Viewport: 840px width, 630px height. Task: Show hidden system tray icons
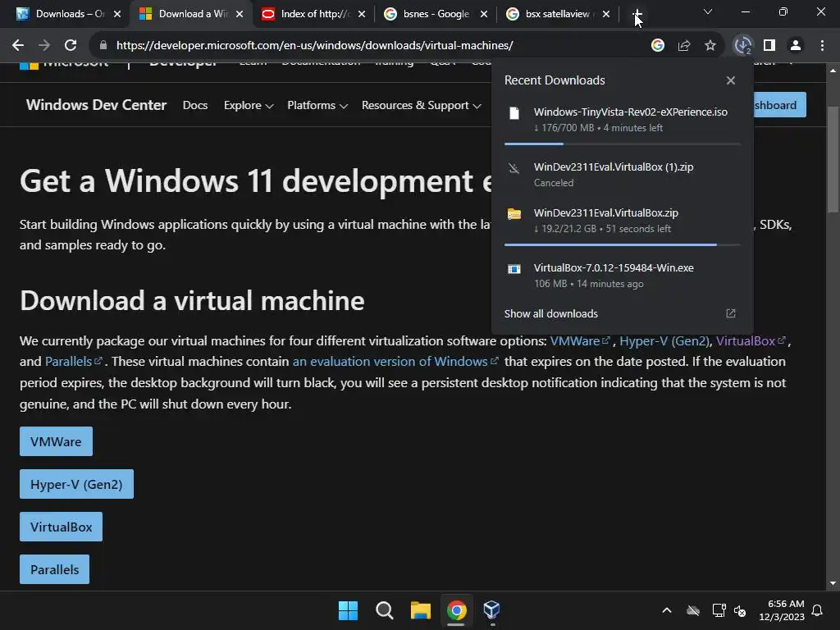point(667,610)
